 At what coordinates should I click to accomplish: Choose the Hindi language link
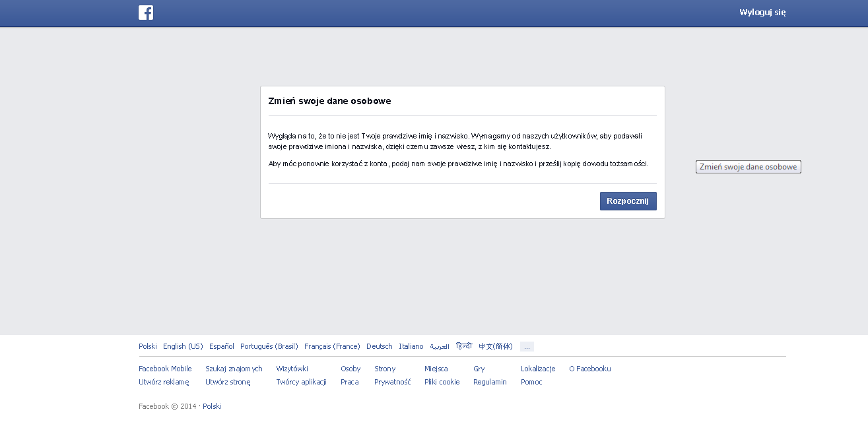tap(464, 346)
